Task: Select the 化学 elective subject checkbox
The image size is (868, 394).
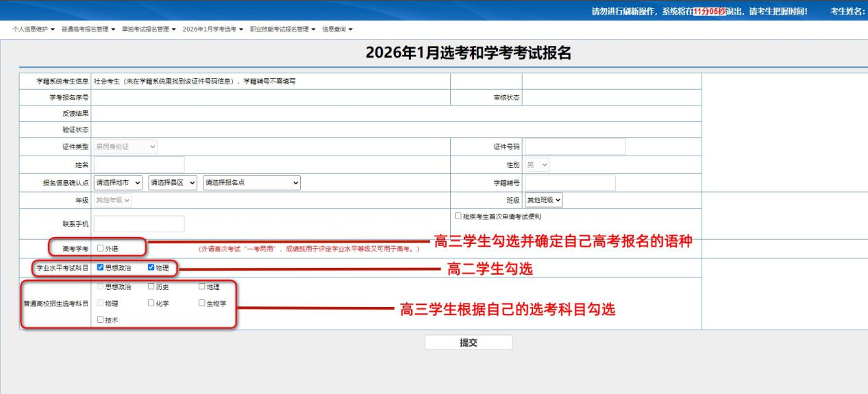Action: pyautogui.click(x=151, y=303)
